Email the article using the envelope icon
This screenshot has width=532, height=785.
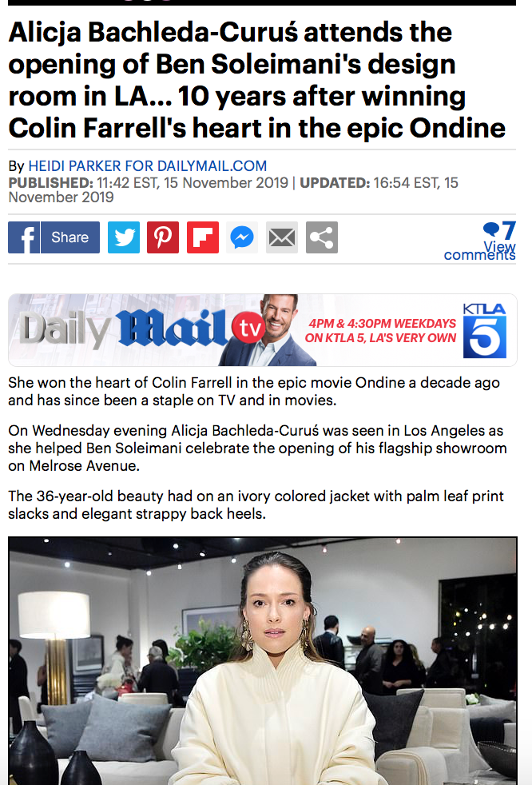[x=282, y=237]
